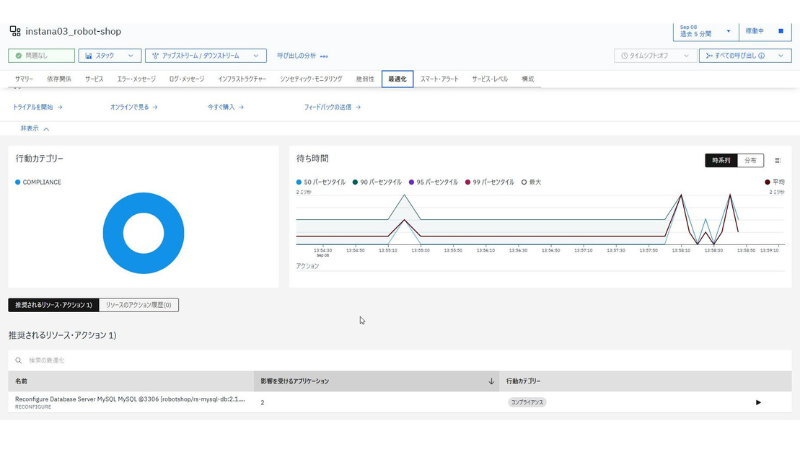Image resolution: width=800 pixels, height=450 pixels.
Task: Open the スマート・アラート tab
Action: [x=439, y=79]
